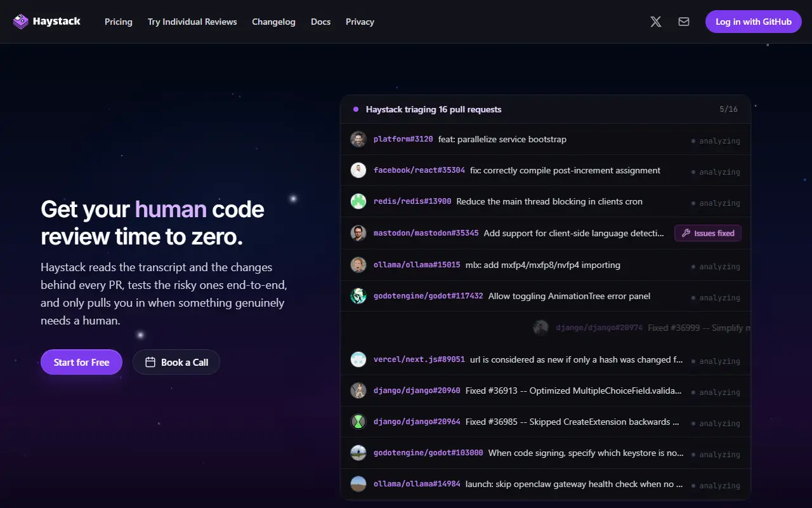This screenshot has height=508, width=812.
Task: Click the calendar icon in Book a Call
Action: point(150,362)
